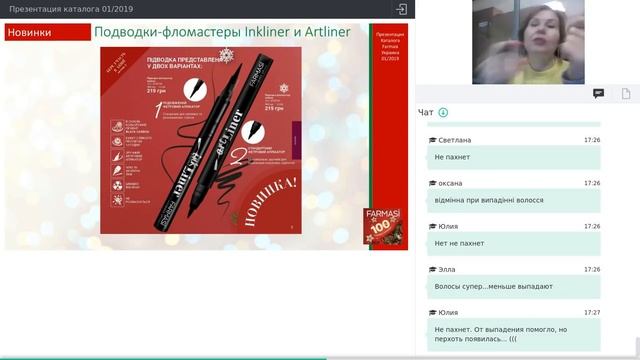The image size is (640, 360).
Task: Click the graduation cap icon beside Светлана
Action: (433, 140)
